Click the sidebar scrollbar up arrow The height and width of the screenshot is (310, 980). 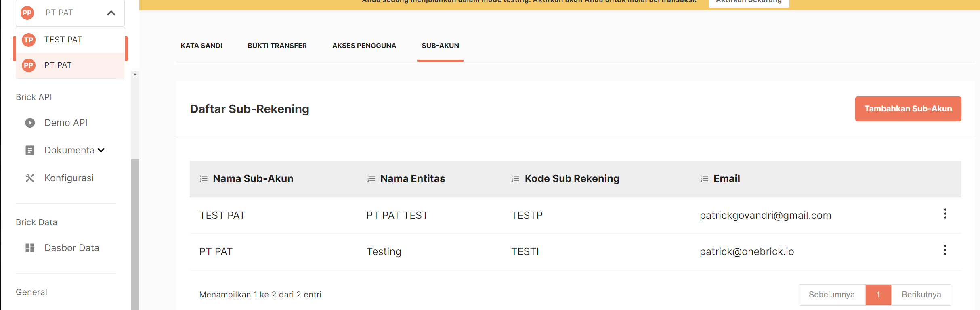point(135,75)
